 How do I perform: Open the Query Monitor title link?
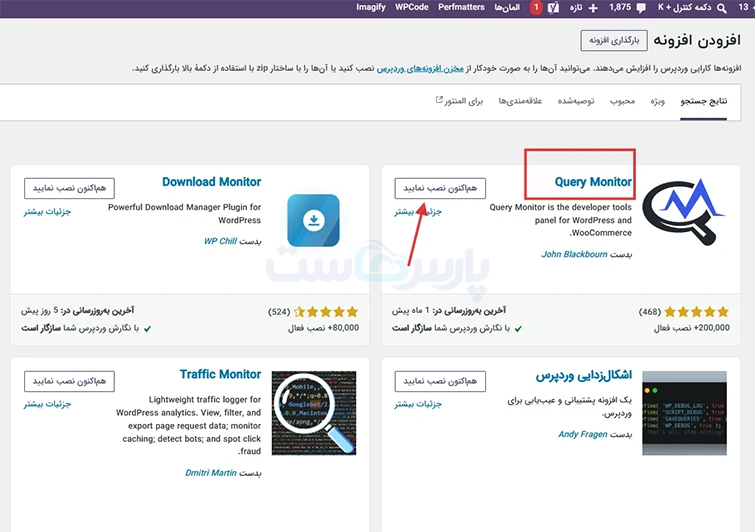pos(593,182)
